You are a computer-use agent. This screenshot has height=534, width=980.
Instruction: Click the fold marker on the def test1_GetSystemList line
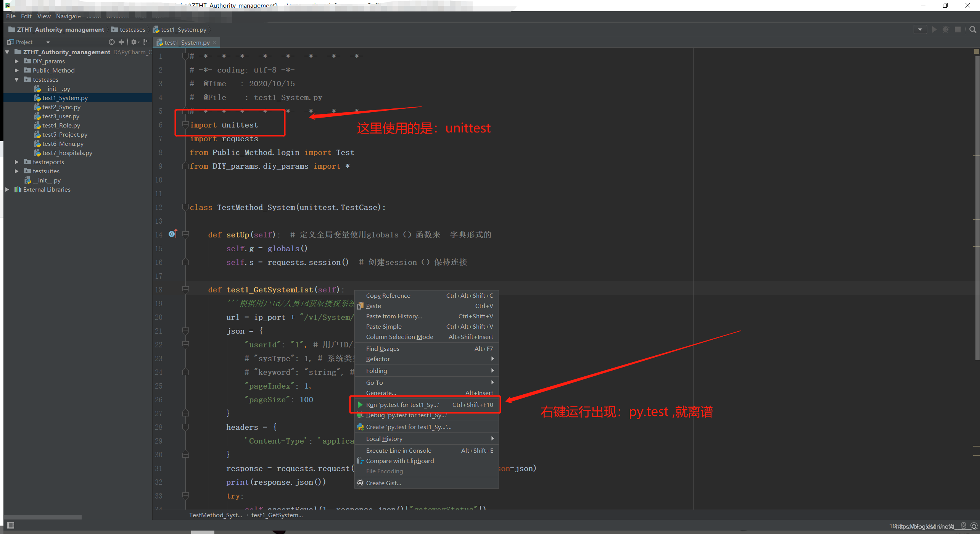(x=185, y=290)
